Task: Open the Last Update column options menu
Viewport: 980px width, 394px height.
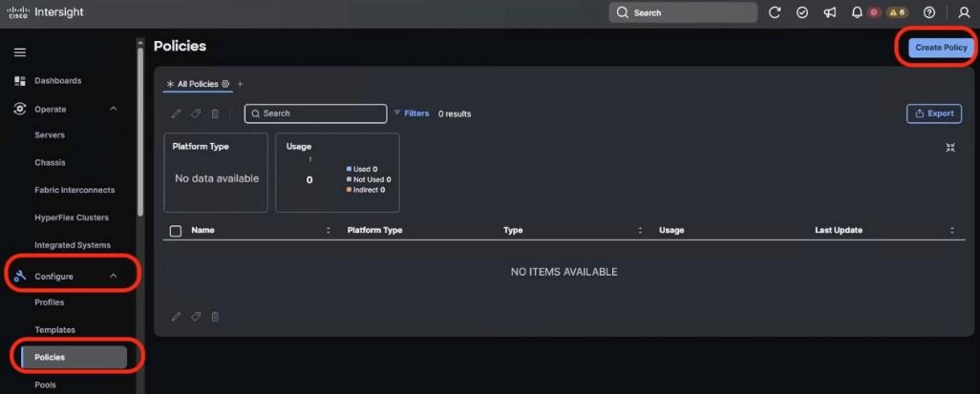Action: click(x=952, y=231)
